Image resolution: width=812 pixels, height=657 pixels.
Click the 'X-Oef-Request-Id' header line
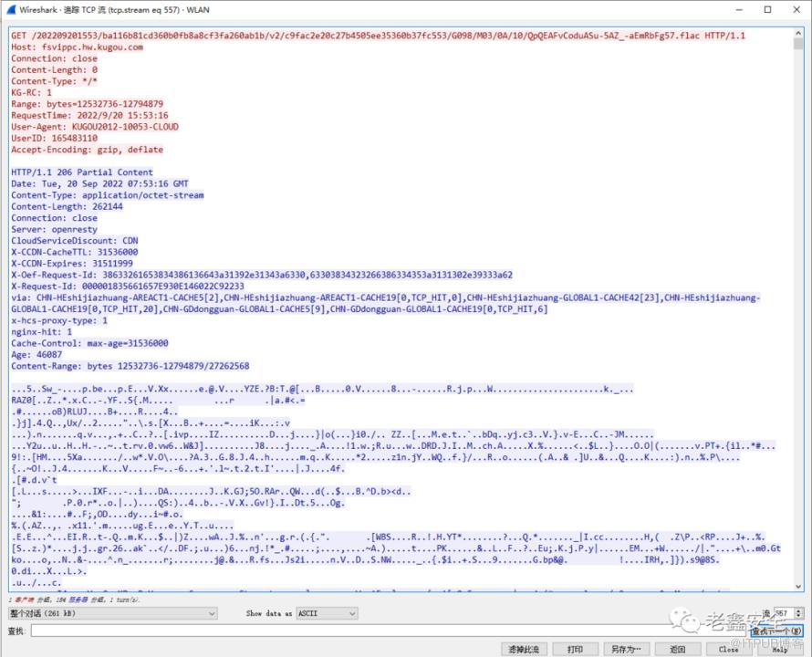tap(262, 276)
